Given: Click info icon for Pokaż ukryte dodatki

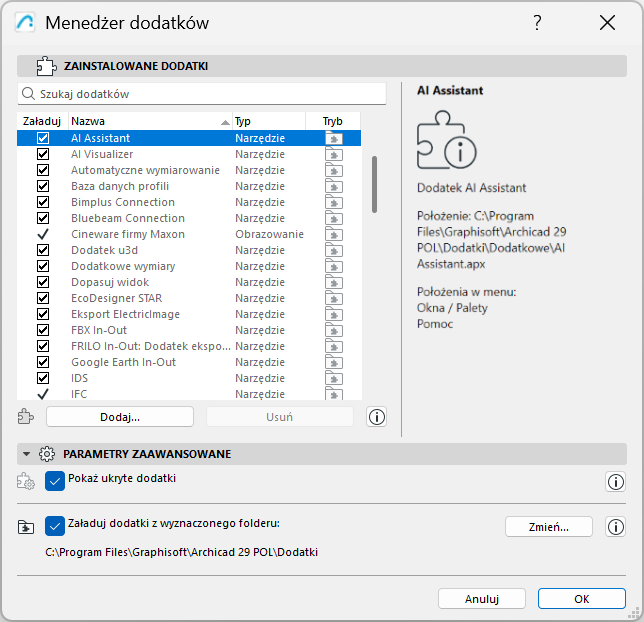Looking at the screenshot, I should 615,482.
